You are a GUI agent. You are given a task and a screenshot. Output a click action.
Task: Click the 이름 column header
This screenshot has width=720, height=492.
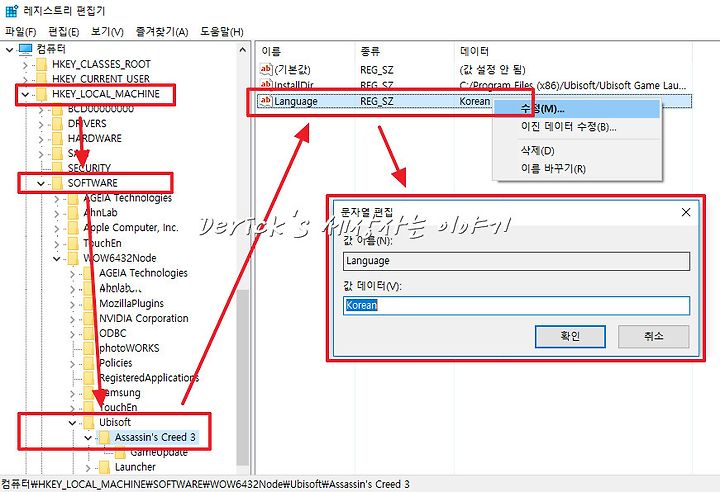click(x=305, y=51)
